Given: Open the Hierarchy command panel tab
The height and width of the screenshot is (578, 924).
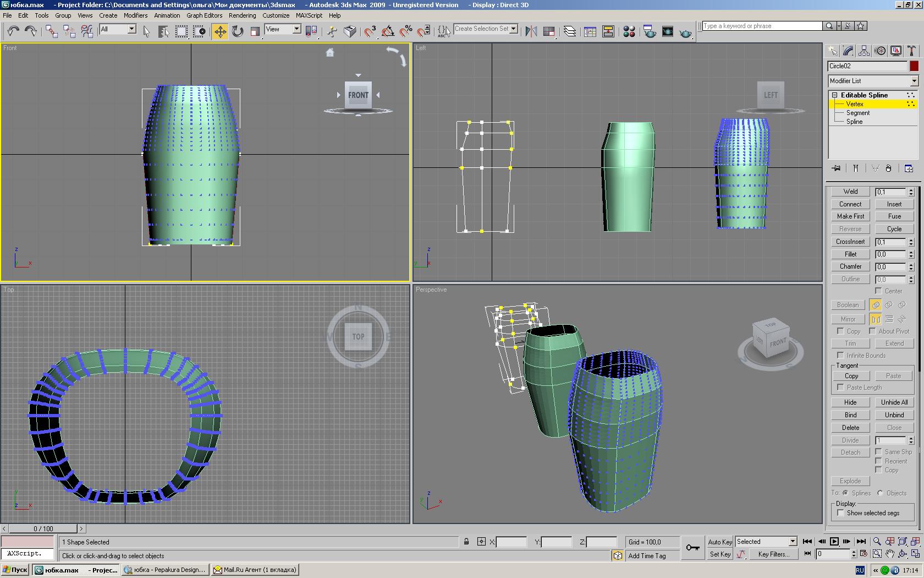Looking at the screenshot, I should coord(864,51).
